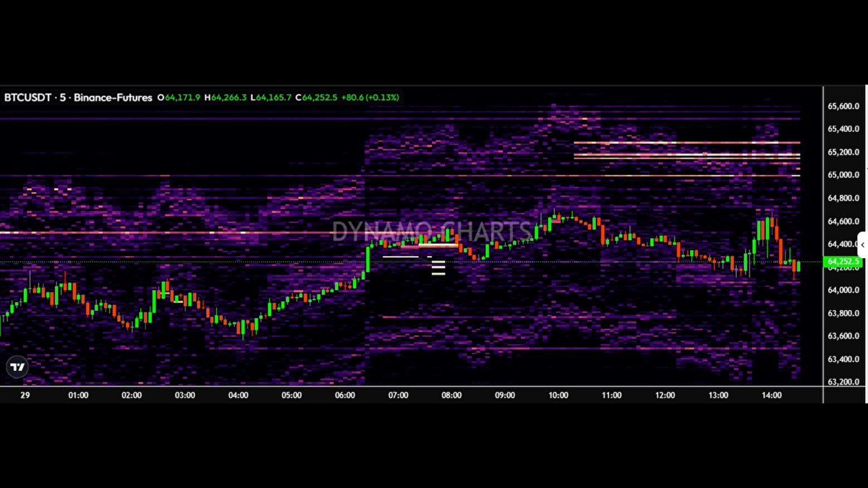Image resolution: width=868 pixels, height=488 pixels.
Task: Click the 13:00 time axis label
Action: click(x=718, y=395)
